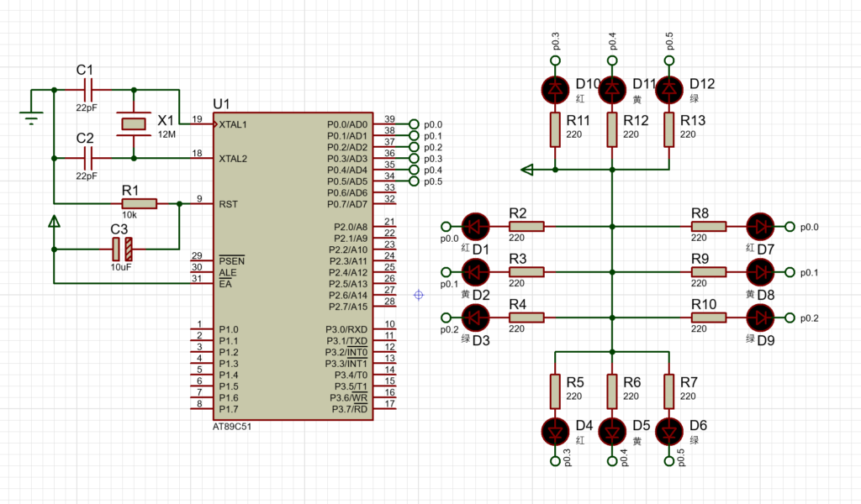Click the ground symbol left of C1
The image size is (861, 504).
31,117
